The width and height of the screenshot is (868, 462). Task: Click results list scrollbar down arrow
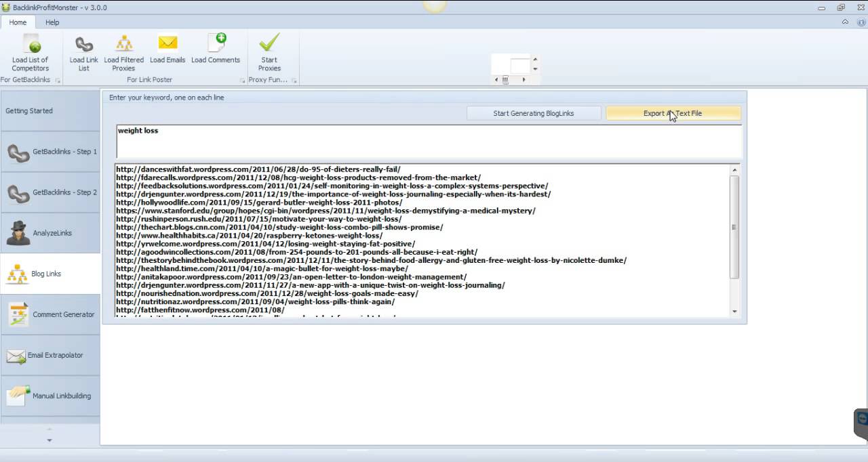tap(734, 311)
